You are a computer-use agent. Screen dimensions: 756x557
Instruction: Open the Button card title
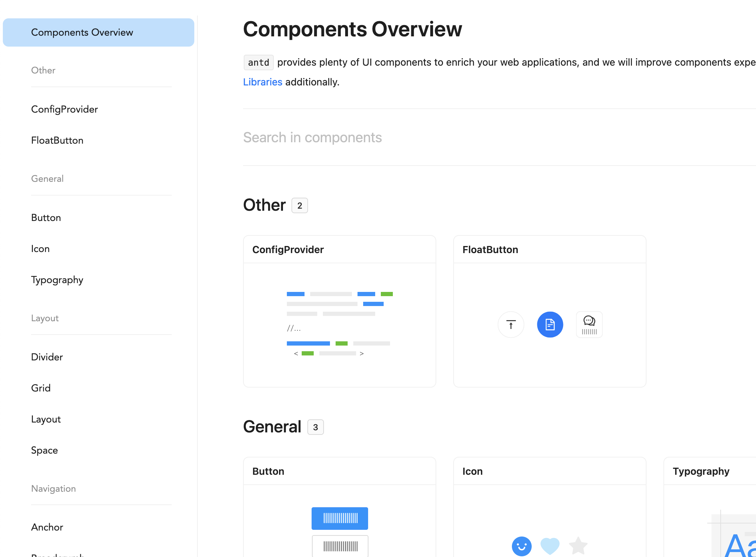pyautogui.click(x=268, y=471)
